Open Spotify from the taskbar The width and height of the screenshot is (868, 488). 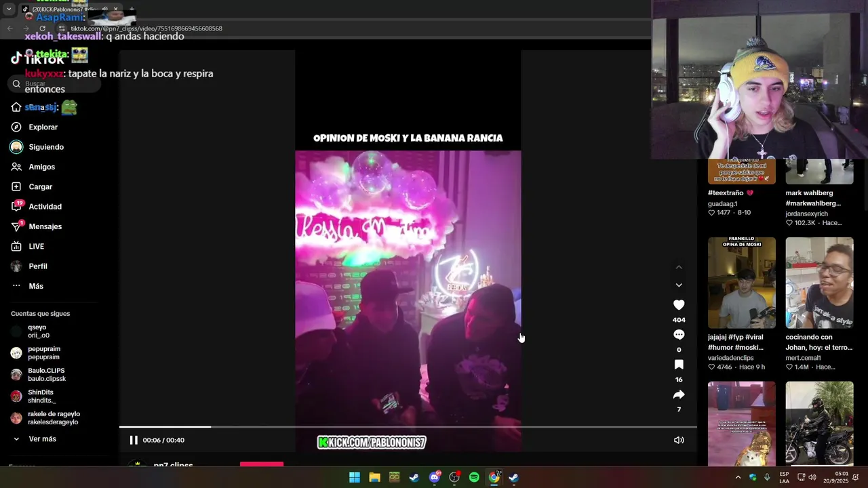474,478
